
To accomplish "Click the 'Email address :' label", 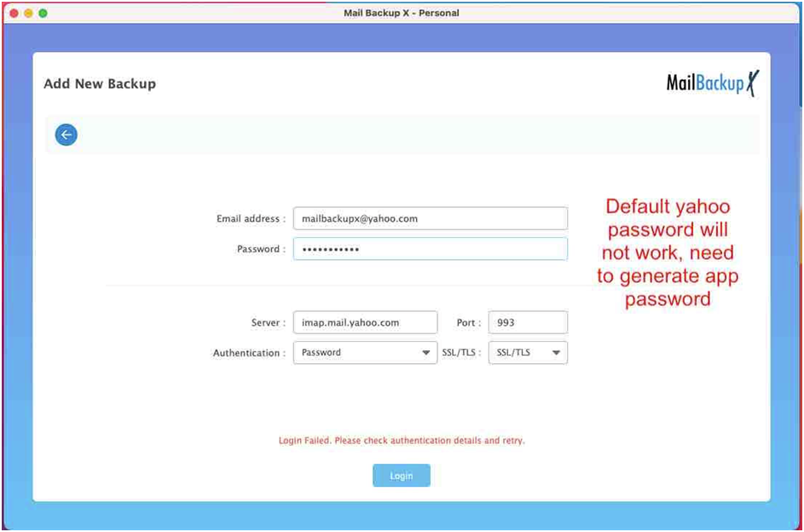I will coord(251,219).
